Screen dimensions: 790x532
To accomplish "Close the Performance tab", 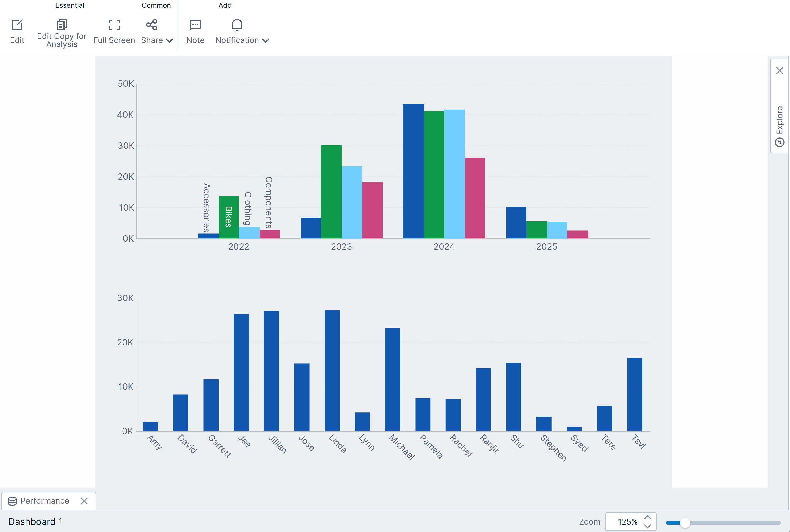I will [x=84, y=501].
